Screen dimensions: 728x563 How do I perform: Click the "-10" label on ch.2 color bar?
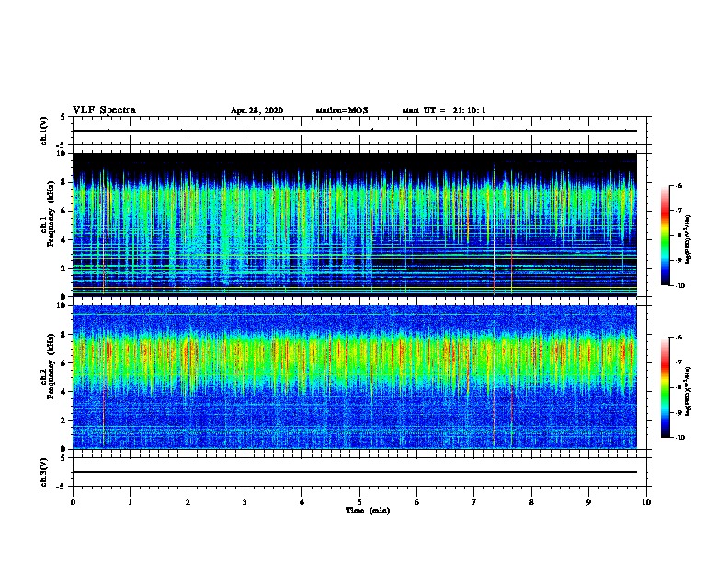click(679, 438)
